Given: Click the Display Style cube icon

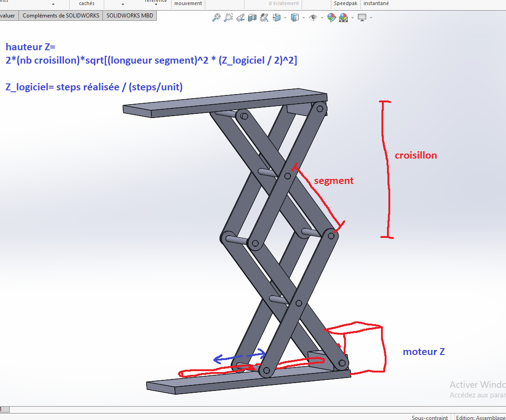Looking at the screenshot, I should (295, 18).
